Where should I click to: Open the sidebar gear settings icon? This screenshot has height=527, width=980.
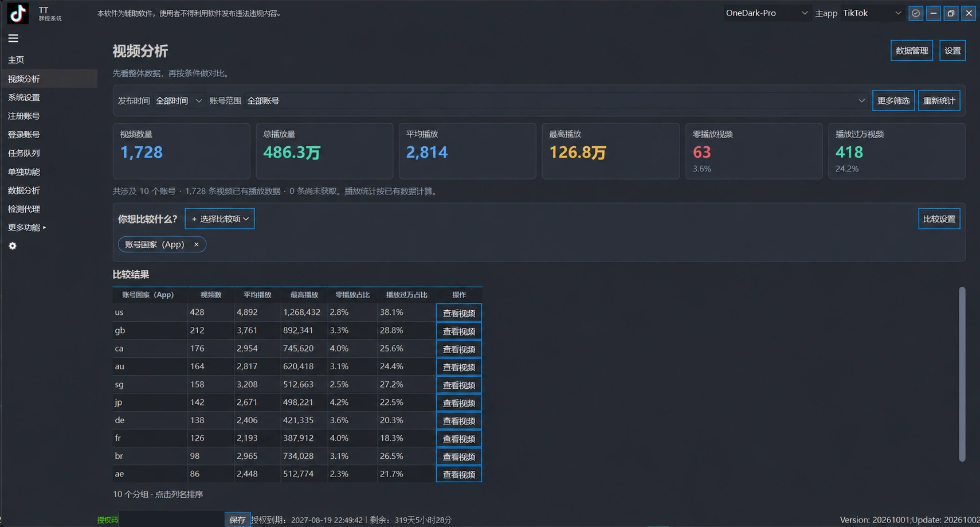coord(13,246)
